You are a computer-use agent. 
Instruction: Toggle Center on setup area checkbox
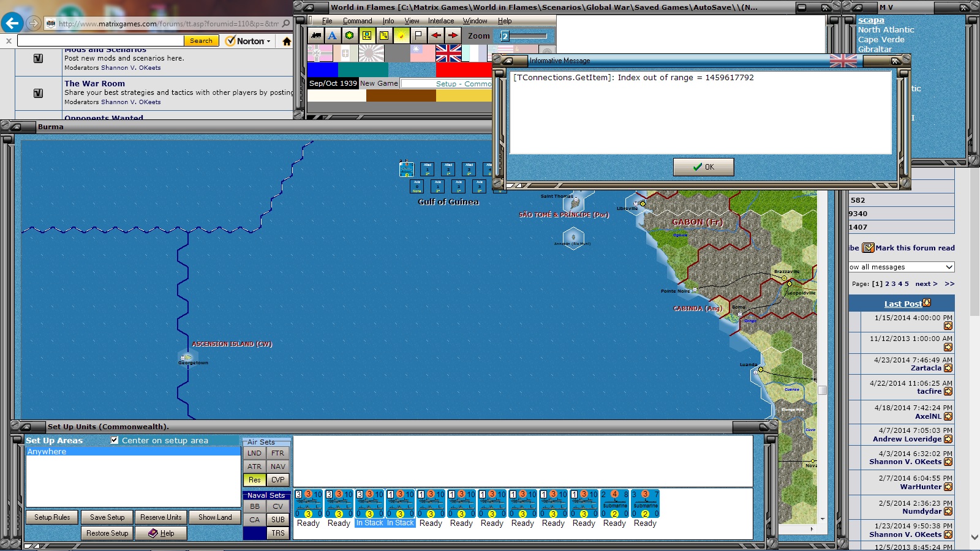115,440
